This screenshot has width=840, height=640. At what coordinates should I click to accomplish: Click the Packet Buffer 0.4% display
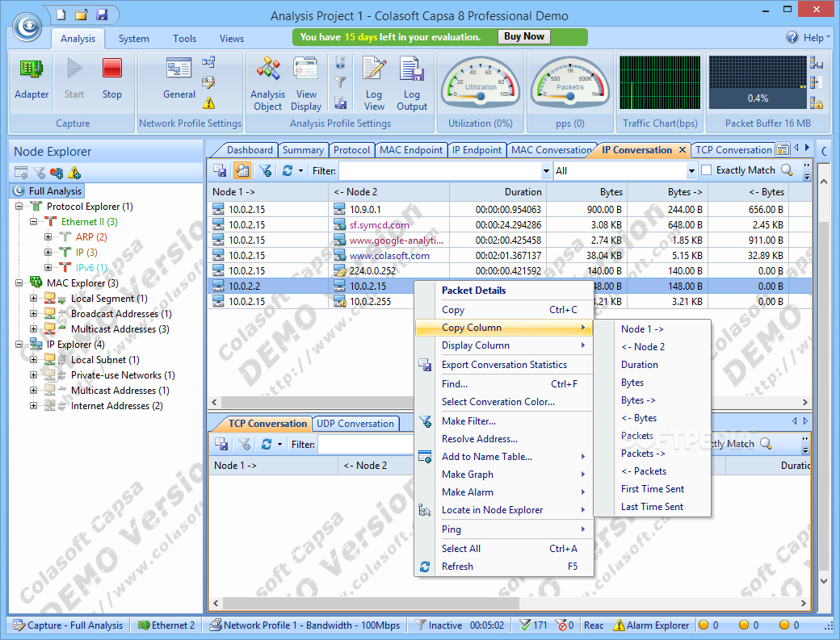pos(758,82)
